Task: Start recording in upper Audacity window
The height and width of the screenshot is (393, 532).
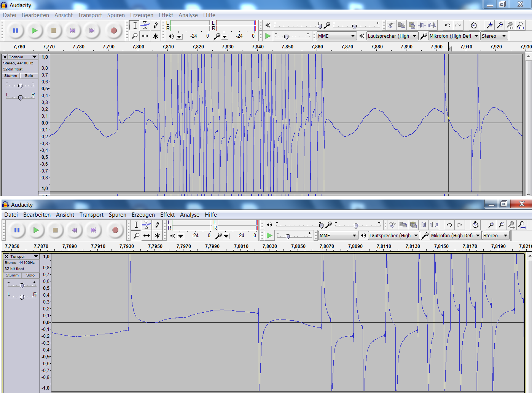Action: click(113, 30)
